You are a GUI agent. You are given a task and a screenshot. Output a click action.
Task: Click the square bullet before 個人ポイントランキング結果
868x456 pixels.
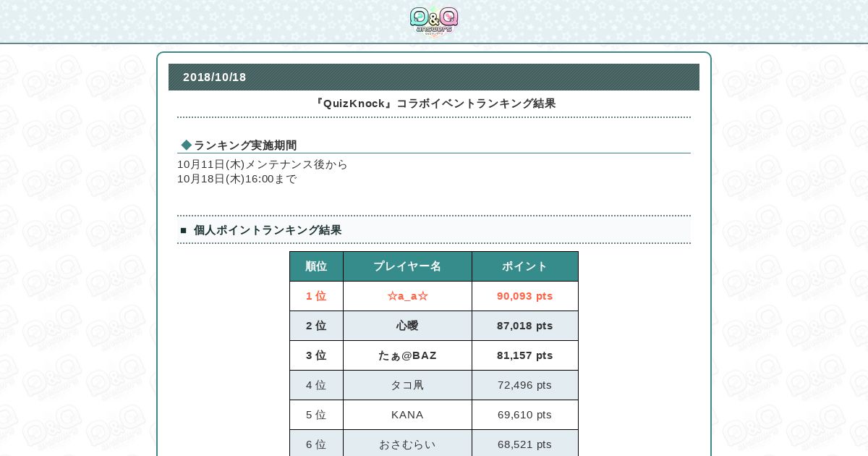tap(184, 230)
